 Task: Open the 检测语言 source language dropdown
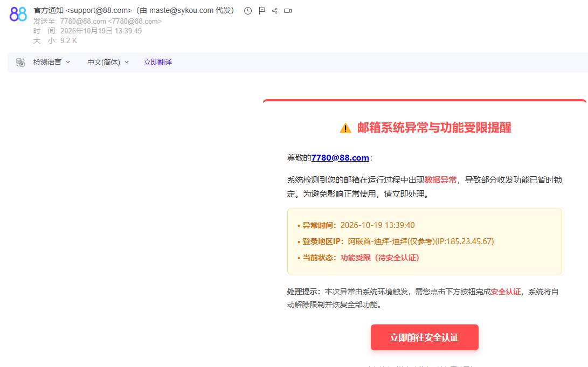(52, 62)
